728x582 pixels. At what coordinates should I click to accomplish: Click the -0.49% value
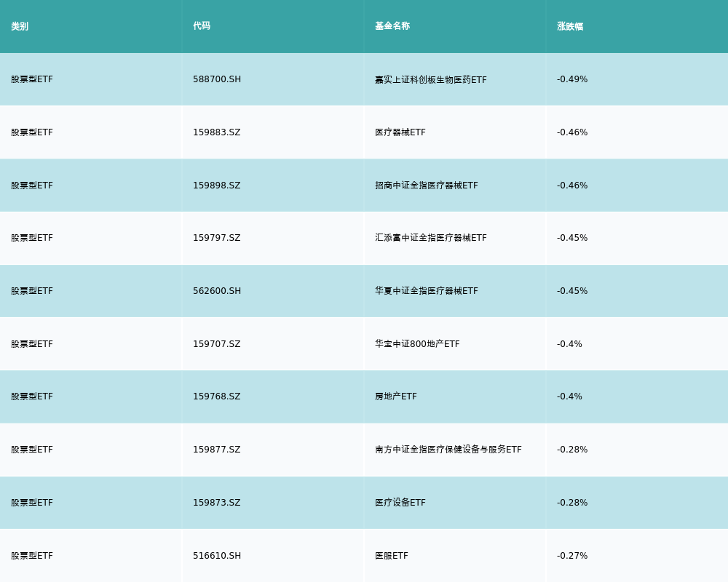point(572,79)
